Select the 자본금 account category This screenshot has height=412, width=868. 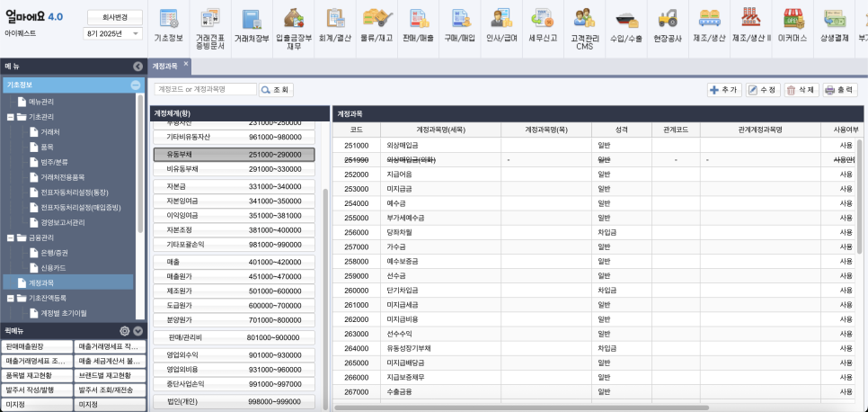(235, 186)
